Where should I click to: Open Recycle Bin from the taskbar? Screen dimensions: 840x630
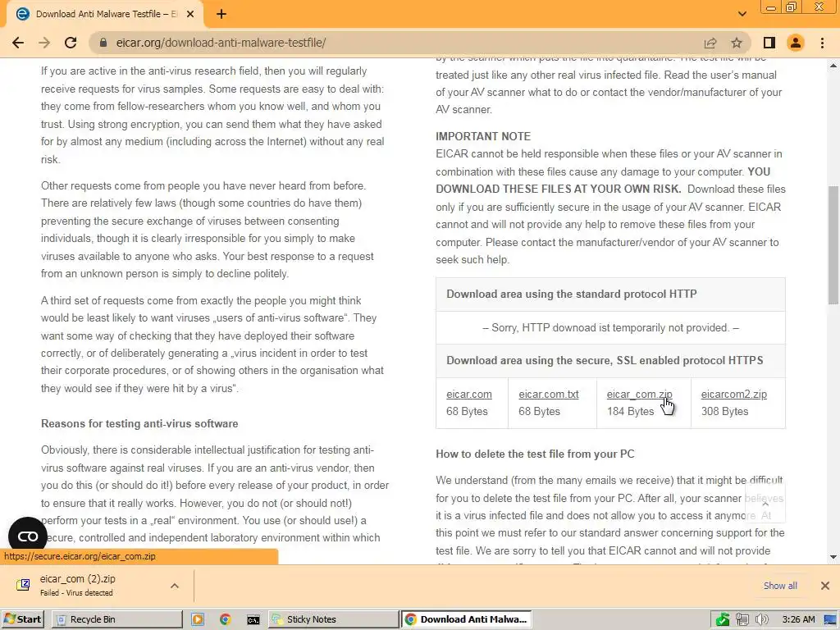(117, 619)
